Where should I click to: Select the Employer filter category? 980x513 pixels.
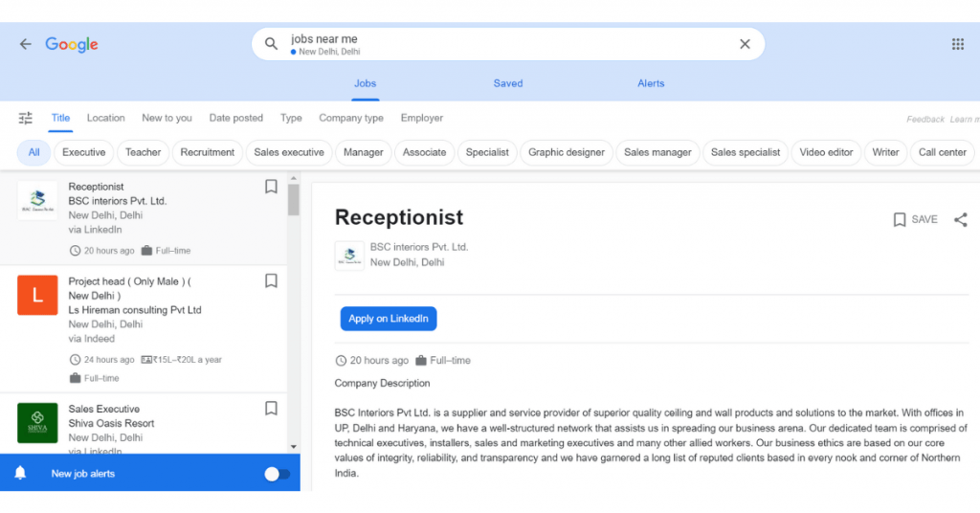422,118
